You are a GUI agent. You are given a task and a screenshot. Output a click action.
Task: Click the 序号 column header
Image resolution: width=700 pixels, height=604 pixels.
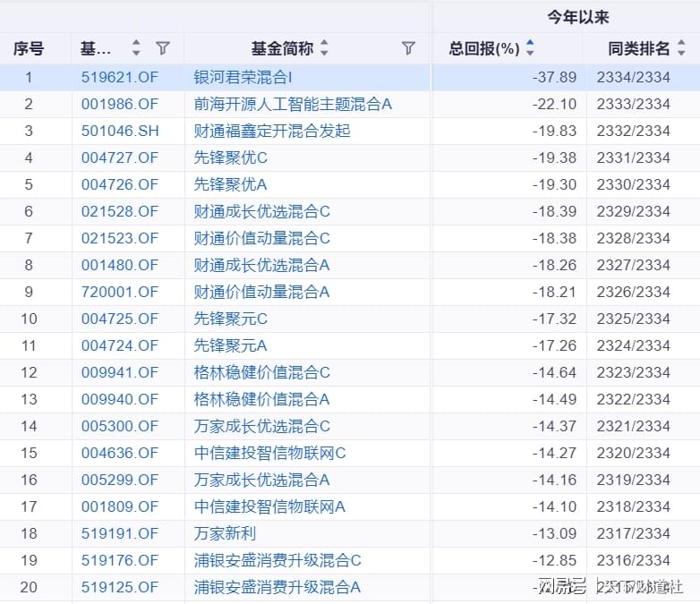pyautogui.click(x=29, y=48)
